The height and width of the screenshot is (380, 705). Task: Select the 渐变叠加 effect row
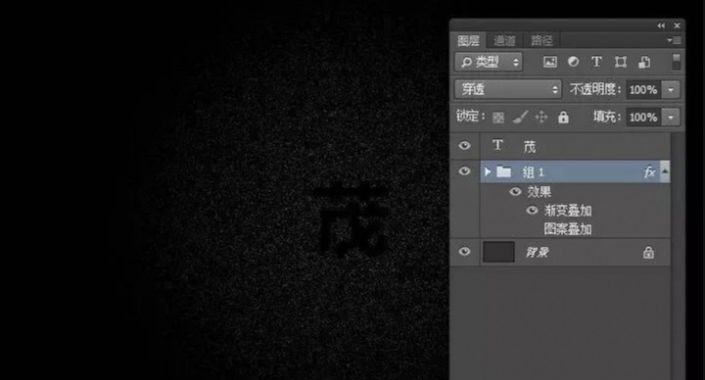(568, 210)
